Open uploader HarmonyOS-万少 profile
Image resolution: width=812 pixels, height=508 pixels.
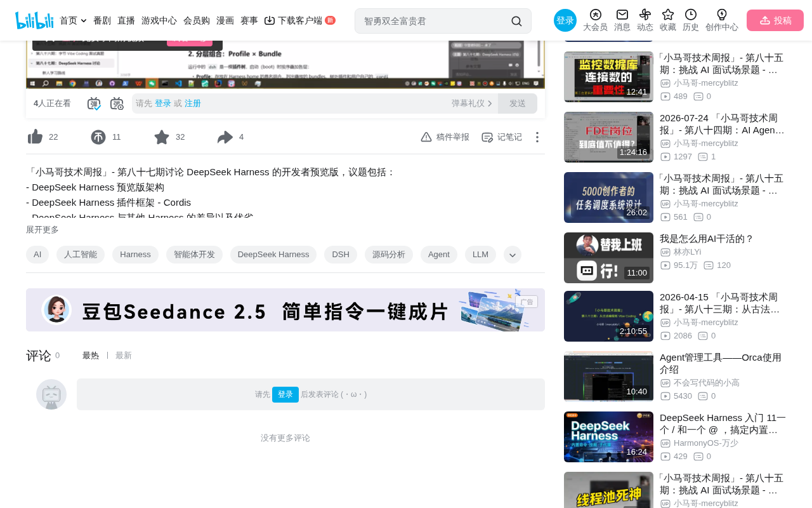pyautogui.click(x=706, y=443)
